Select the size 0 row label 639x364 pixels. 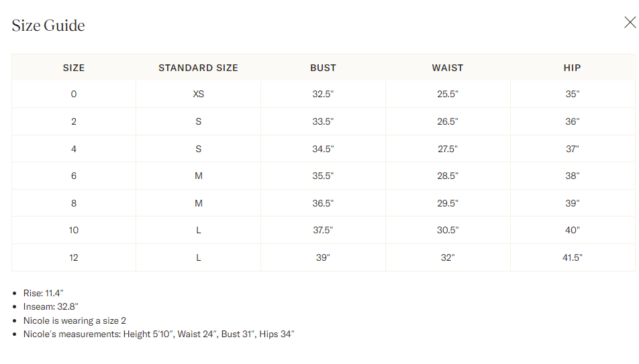(x=74, y=95)
